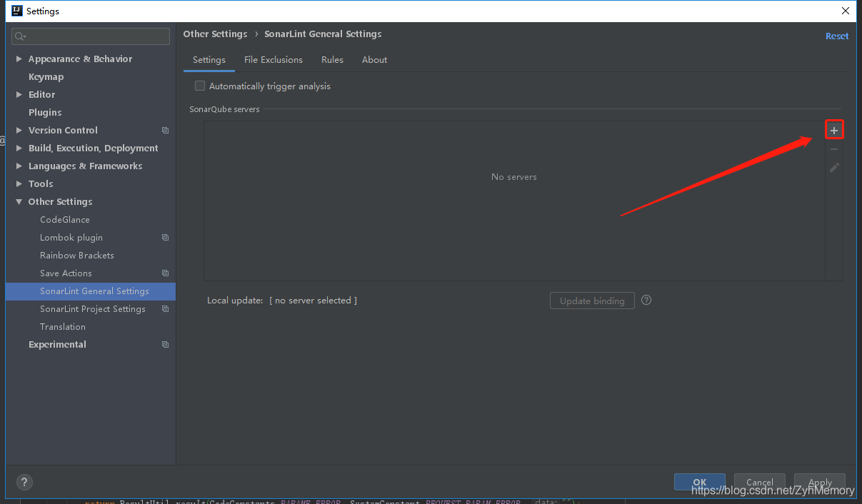The height and width of the screenshot is (504, 862).
Task: Click project-level icon beside Save Actions
Action: [165, 273]
